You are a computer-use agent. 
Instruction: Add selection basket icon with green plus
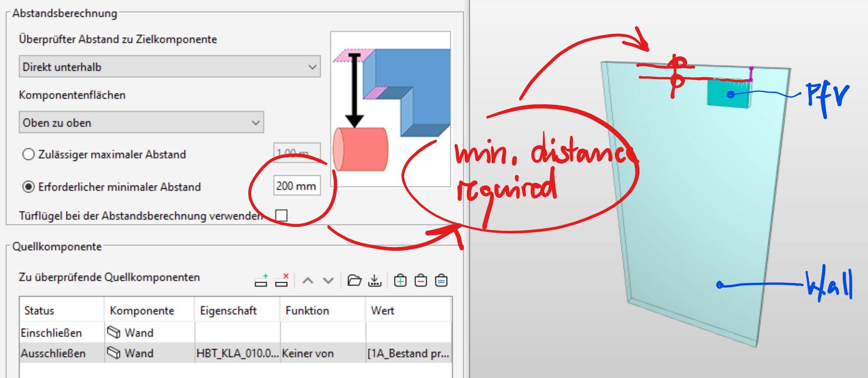pyautogui.click(x=400, y=281)
